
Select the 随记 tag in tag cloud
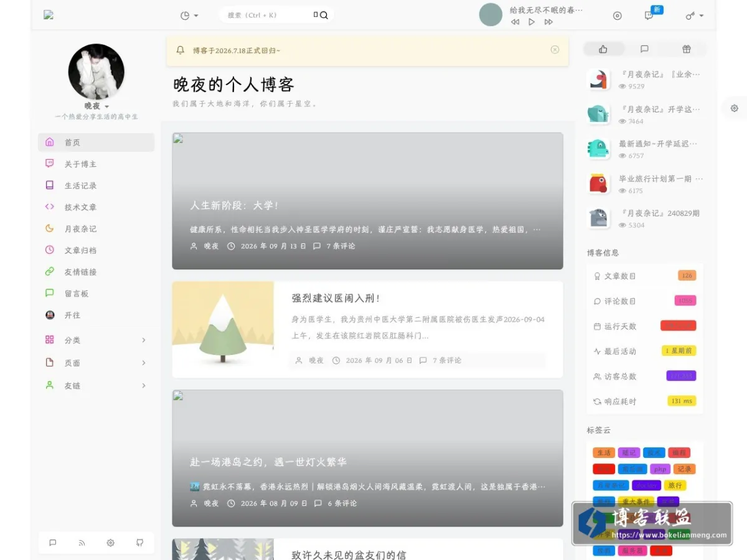(x=629, y=453)
